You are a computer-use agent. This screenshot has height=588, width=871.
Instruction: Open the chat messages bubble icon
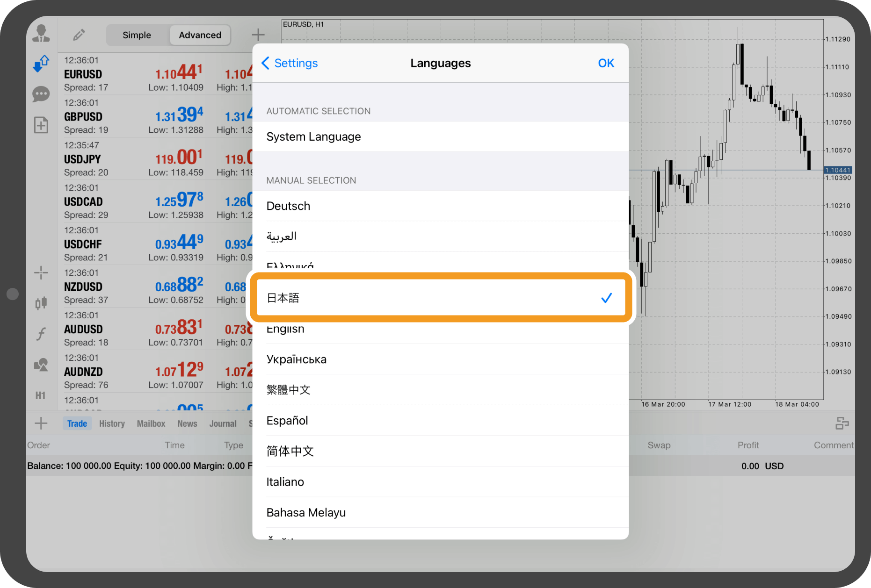click(x=41, y=94)
